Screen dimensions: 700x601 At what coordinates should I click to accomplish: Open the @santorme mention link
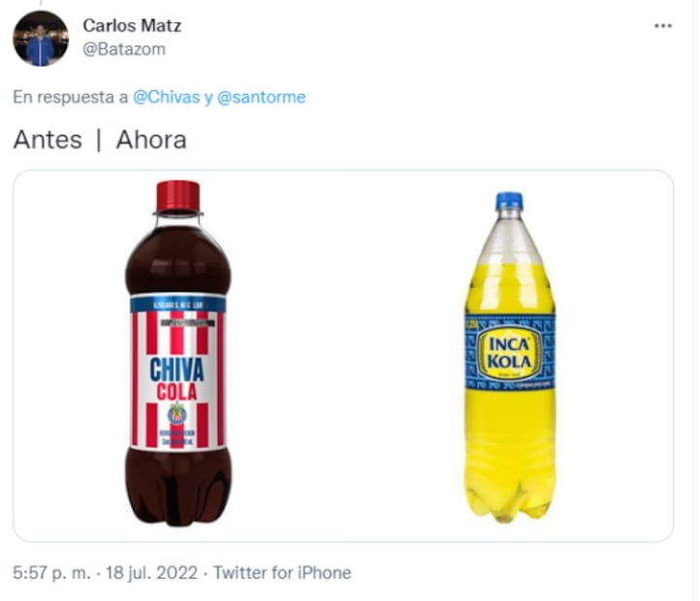(261, 97)
